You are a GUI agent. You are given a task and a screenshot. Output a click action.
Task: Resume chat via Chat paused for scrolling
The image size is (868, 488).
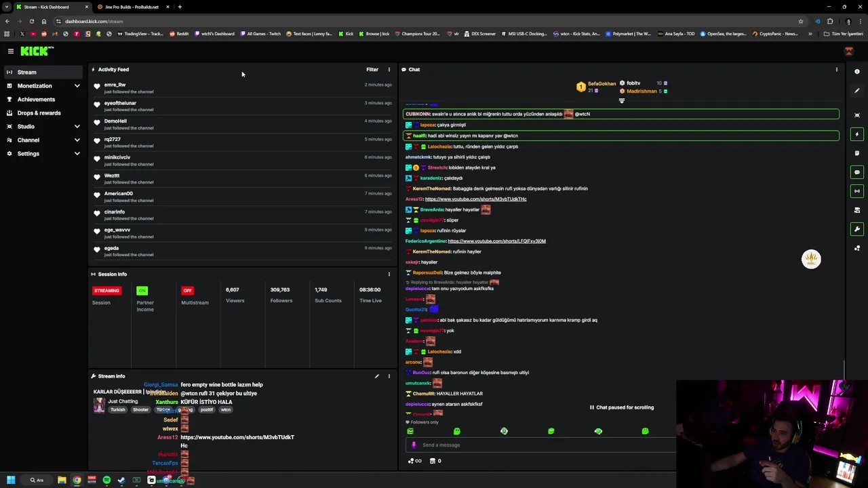[622, 407]
